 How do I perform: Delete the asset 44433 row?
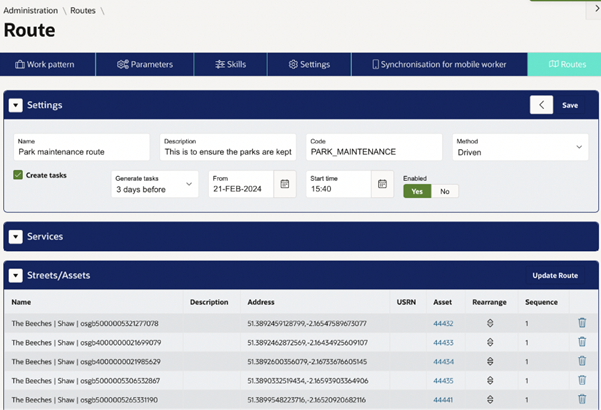click(x=582, y=341)
